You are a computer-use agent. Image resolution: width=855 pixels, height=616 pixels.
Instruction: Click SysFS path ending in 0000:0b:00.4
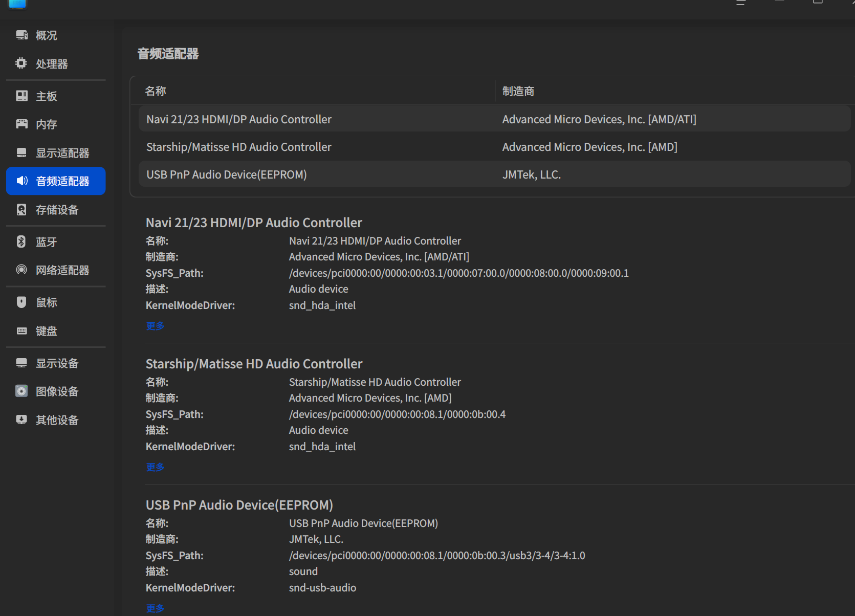tap(397, 414)
